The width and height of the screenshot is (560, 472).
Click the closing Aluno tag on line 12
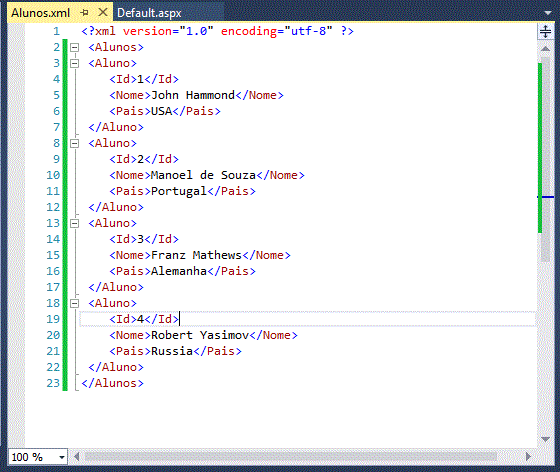pyautogui.click(x=116, y=207)
